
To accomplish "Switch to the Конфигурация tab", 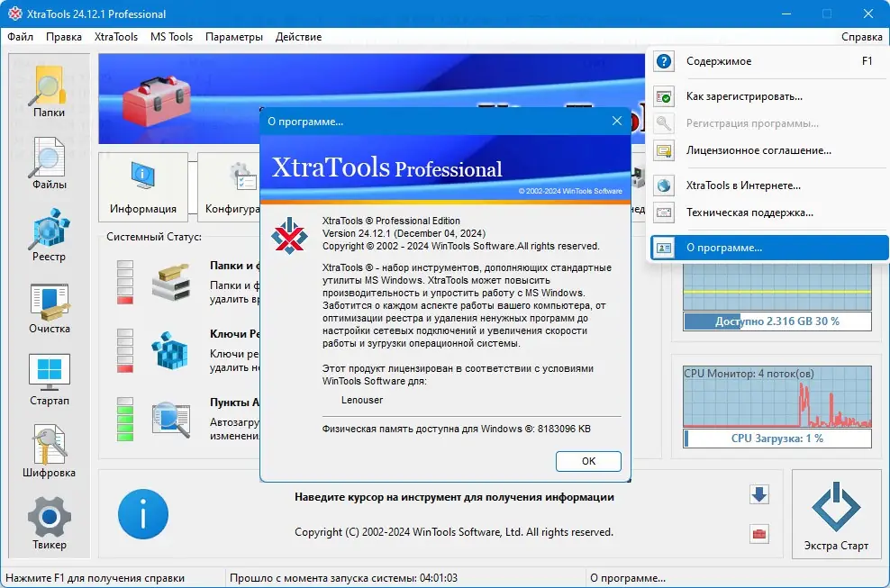I will [x=230, y=187].
